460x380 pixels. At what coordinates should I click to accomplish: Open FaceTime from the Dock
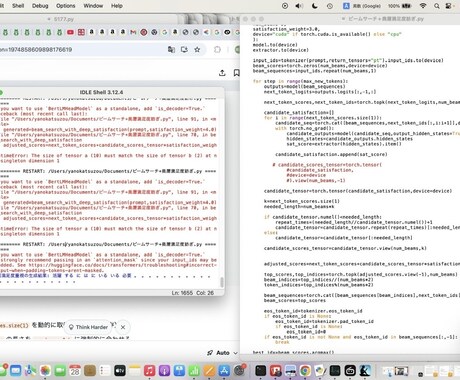tap(60, 370)
